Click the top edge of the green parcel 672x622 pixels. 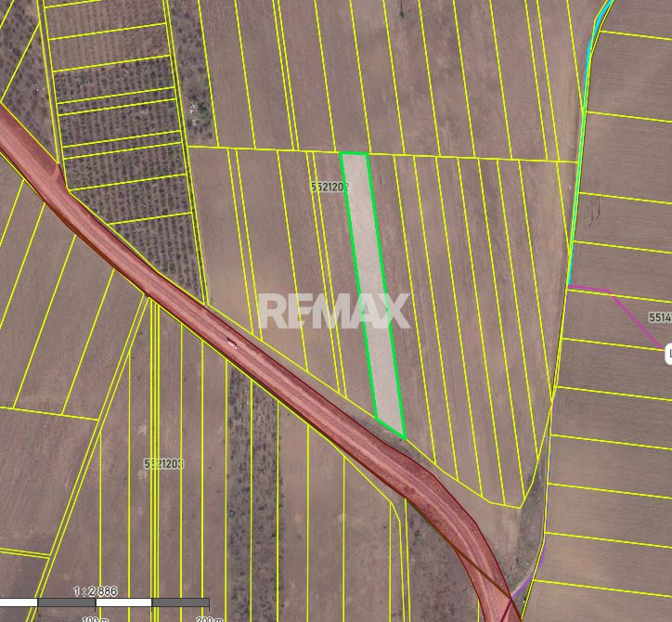pyautogui.click(x=355, y=153)
